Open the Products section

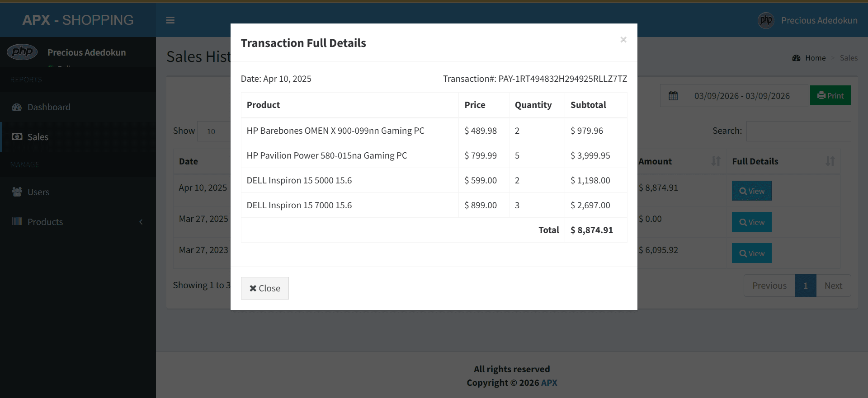click(x=45, y=221)
